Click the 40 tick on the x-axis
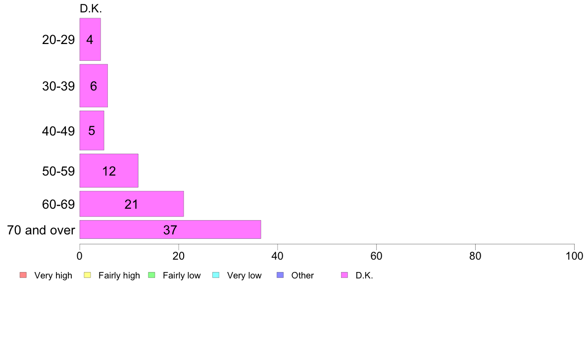Screen dimensions: 588x364 pos(278,256)
